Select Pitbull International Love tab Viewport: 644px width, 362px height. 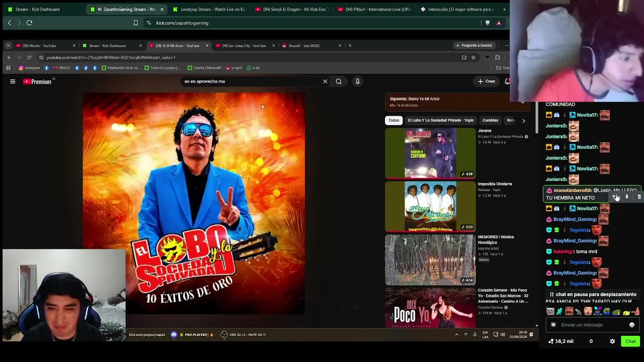[374, 9]
